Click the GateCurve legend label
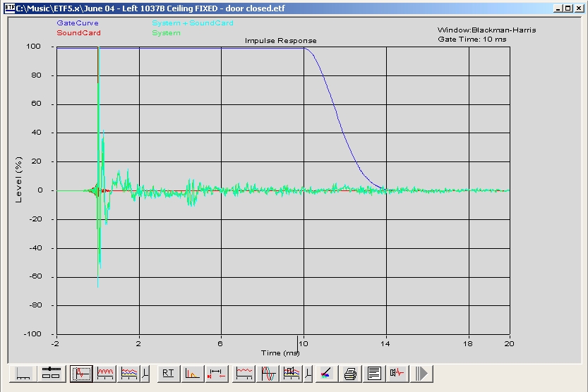Viewport: 588px width, 392px height. [x=78, y=23]
